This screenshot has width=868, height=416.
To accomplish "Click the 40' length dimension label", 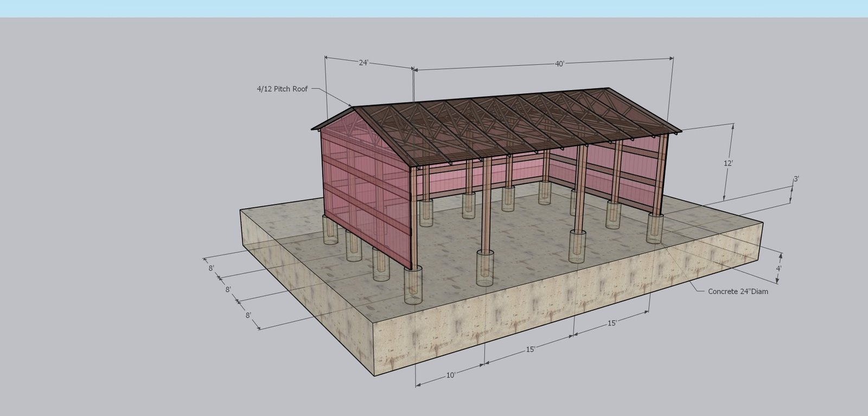I will point(559,64).
